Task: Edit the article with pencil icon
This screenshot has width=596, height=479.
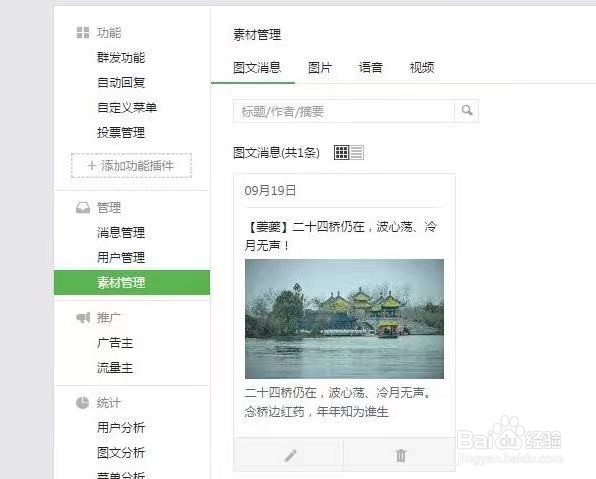Action: point(290,455)
